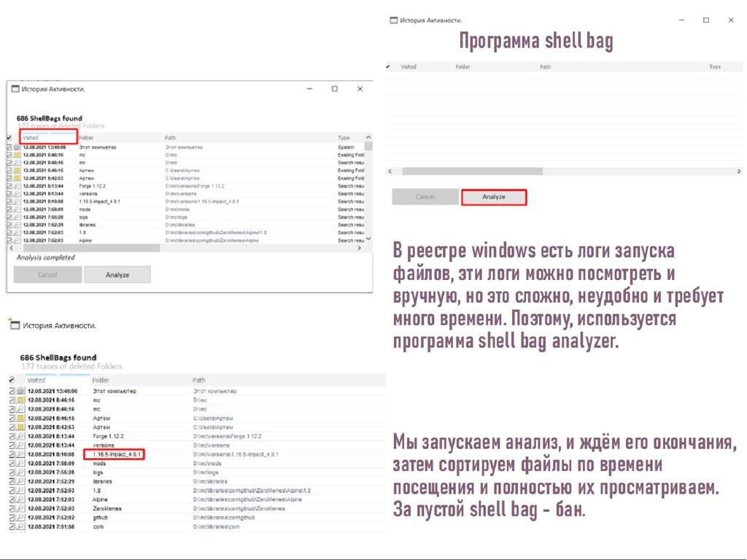Click scroll-down arrow in Analysis completed window list
The height and width of the screenshot is (560, 747).
point(368,239)
